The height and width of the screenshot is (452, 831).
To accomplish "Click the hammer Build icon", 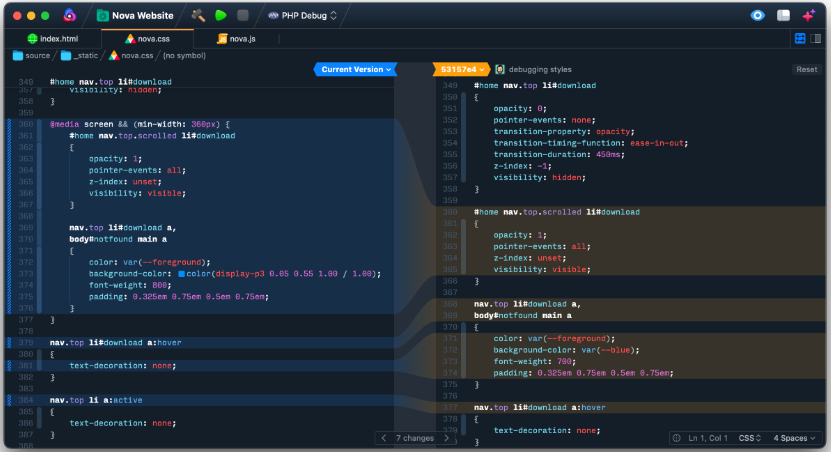I will tap(198, 16).
